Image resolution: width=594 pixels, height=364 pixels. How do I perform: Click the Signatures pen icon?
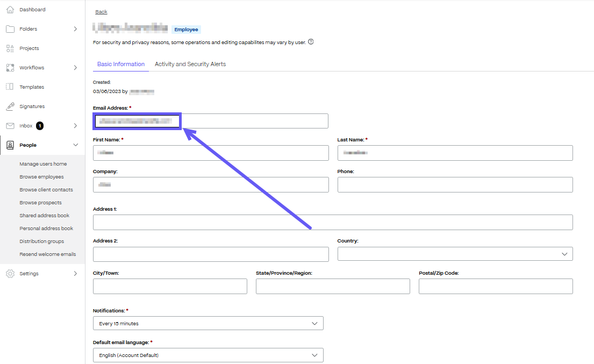[x=10, y=106]
